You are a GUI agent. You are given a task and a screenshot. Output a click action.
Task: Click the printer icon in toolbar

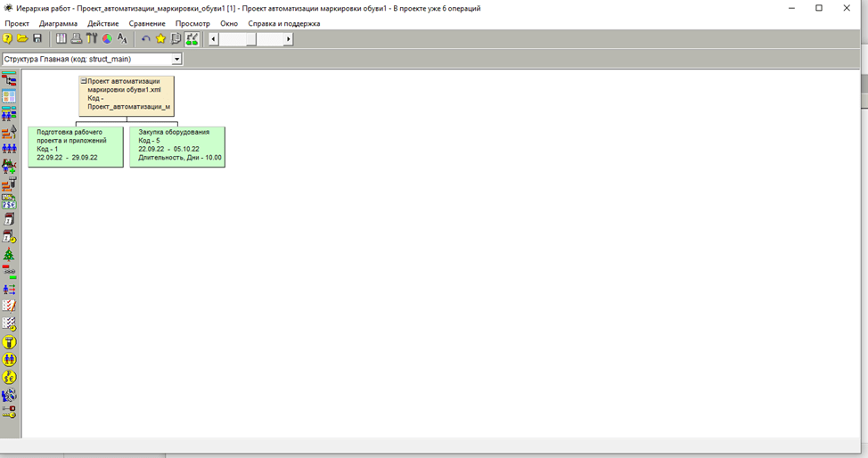77,39
